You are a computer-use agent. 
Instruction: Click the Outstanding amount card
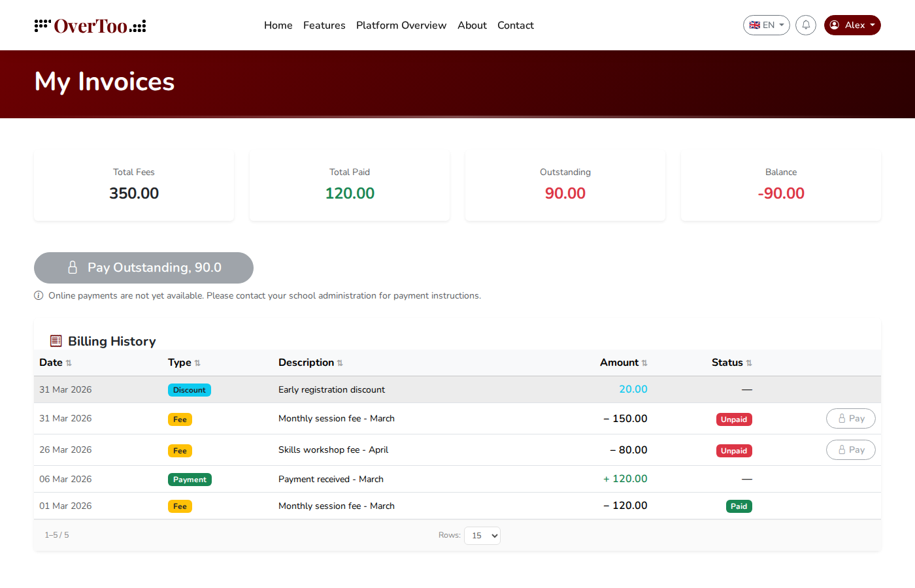point(565,185)
